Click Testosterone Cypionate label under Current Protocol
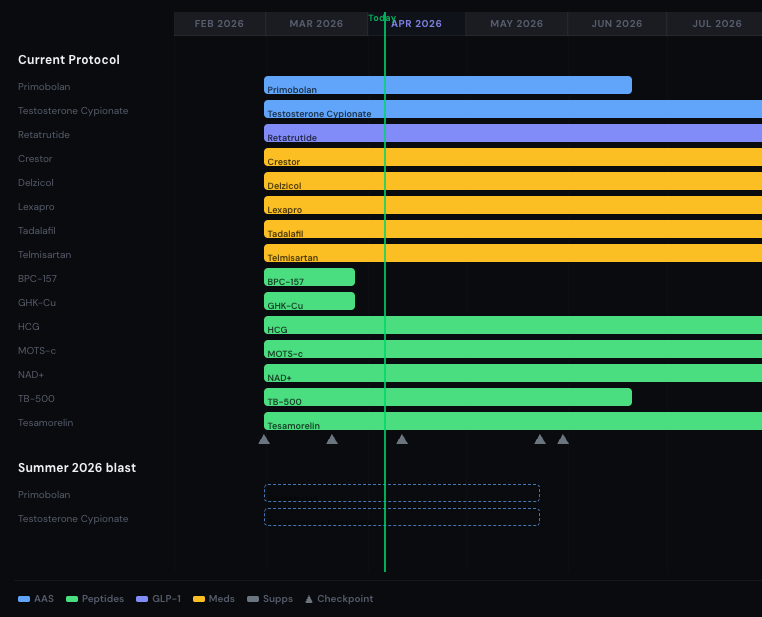Screen dimensions: 762x617 tap(73, 111)
